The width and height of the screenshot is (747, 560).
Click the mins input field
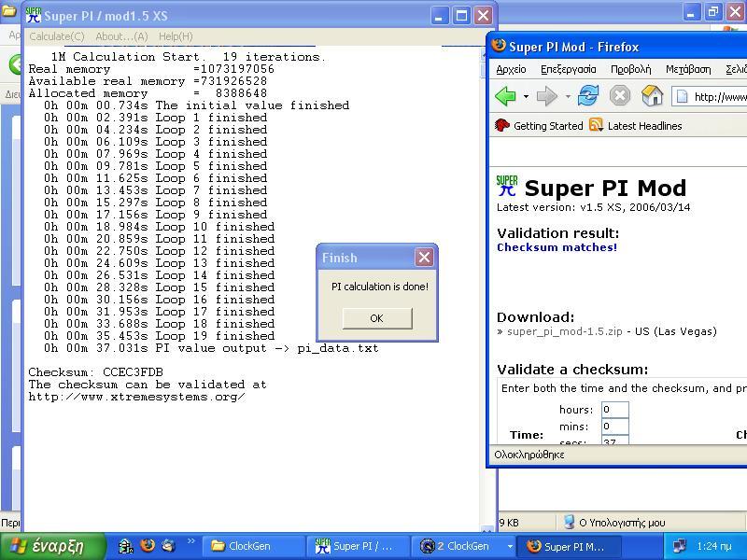[615, 427]
